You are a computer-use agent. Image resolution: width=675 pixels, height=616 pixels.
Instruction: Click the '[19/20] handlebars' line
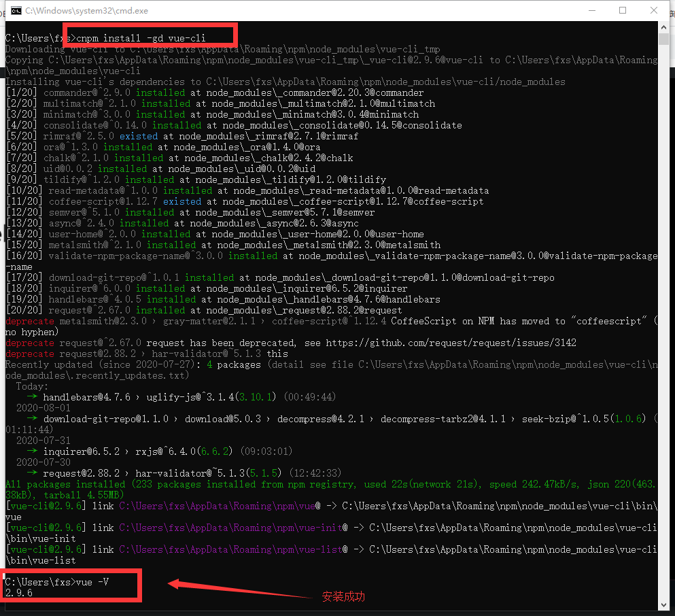[223, 299]
